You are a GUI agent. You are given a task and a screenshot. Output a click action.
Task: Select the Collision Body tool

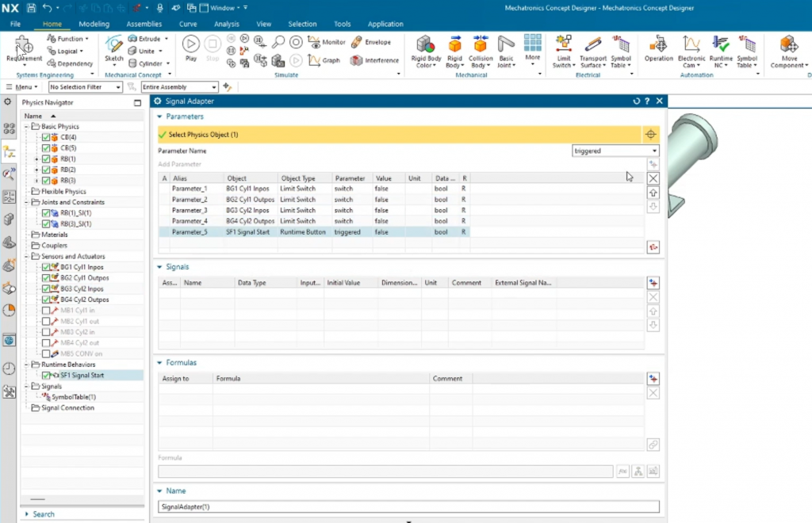(x=481, y=46)
